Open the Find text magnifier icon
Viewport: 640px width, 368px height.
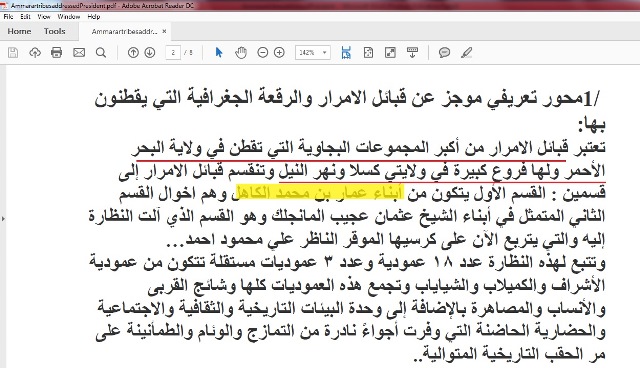click(101, 53)
